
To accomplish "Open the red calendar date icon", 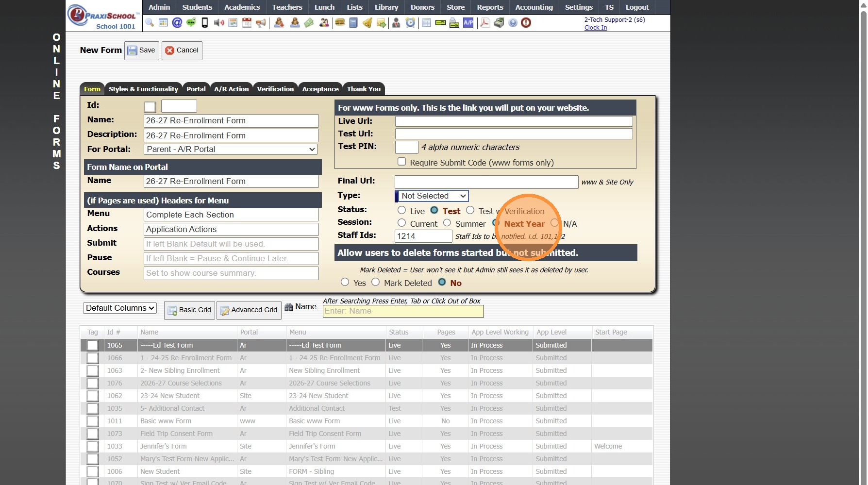I will click(247, 23).
